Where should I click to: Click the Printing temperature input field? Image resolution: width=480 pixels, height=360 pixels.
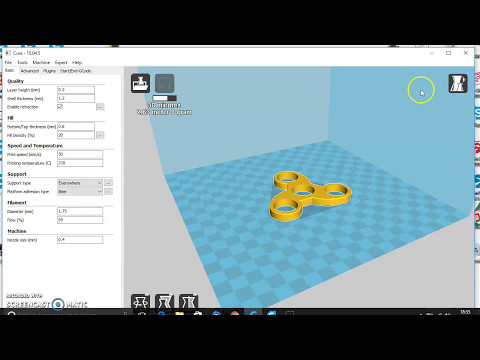click(x=80, y=163)
